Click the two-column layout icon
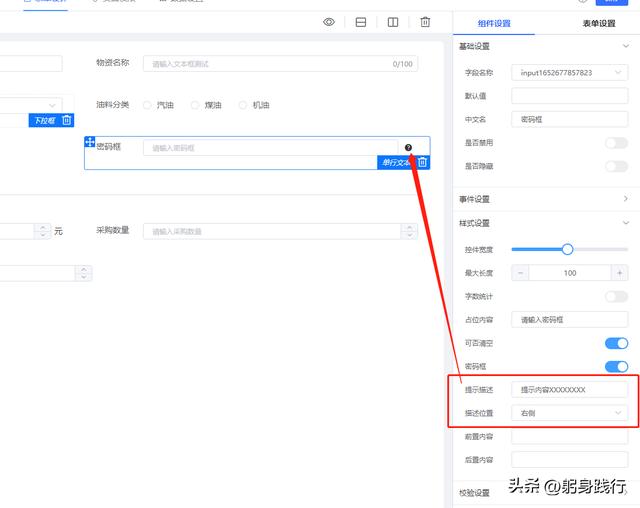Screen dimensions: 640x508 point(393,22)
